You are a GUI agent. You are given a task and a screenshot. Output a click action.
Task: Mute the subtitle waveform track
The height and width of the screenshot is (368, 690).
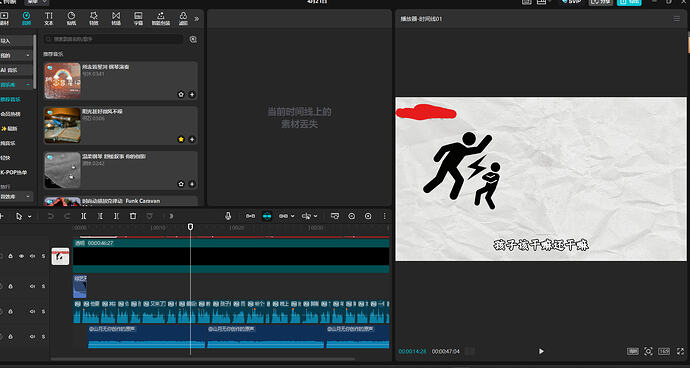pyautogui.click(x=32, y=311)
